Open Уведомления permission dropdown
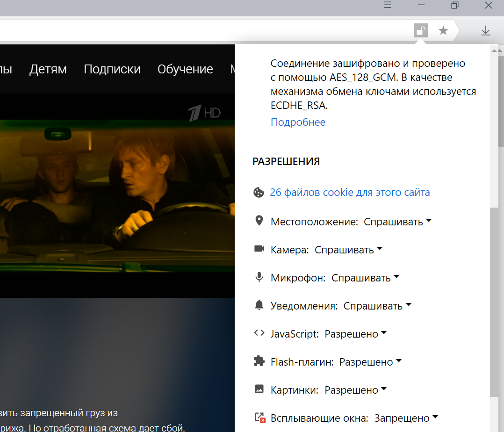Screen dimensions: 504x432 [x=377, y=306]
